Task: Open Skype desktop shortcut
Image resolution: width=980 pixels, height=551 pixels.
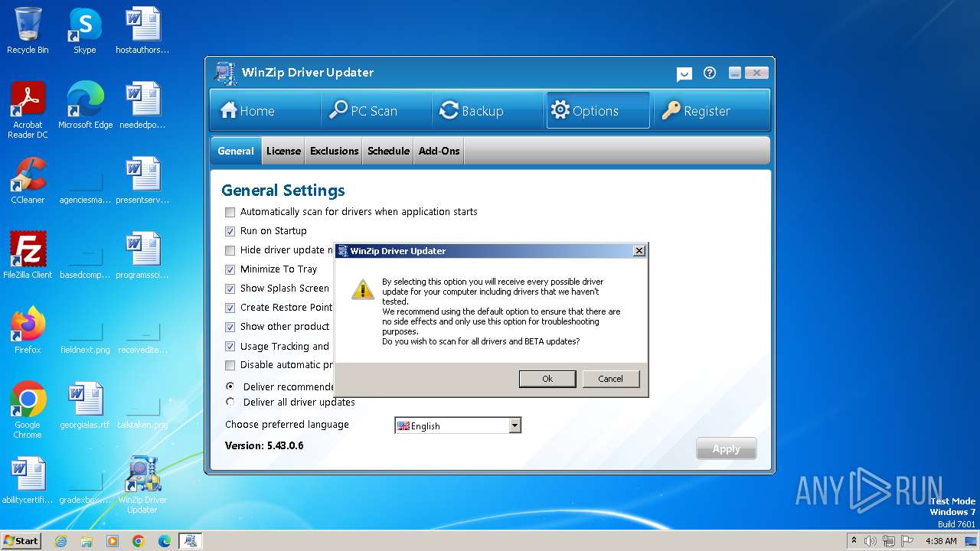Action: pos(85,31)
